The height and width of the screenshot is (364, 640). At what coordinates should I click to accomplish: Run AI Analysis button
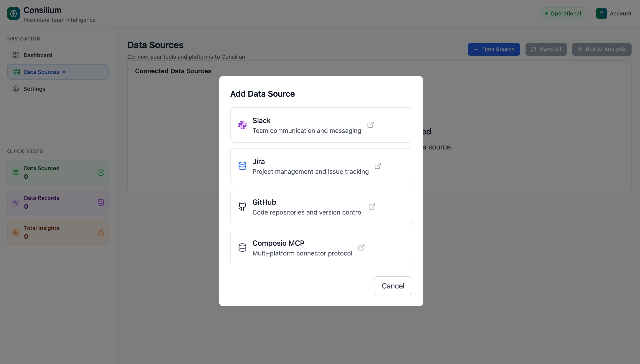(602, 49)
